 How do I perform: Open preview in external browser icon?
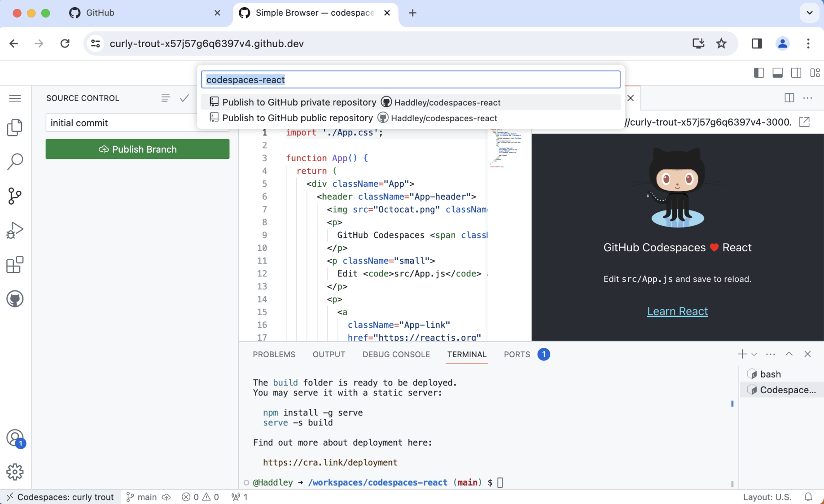click(x=804, y=122)
